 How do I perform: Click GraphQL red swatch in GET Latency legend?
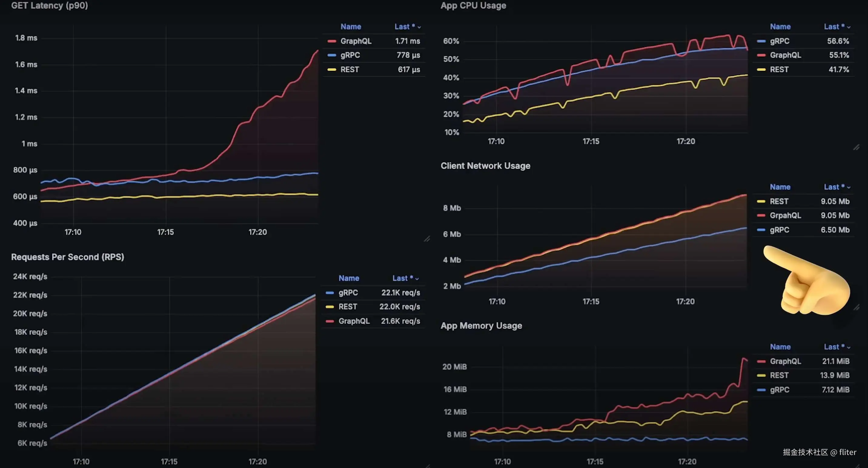pyautogui.click(x=332, y=41)
